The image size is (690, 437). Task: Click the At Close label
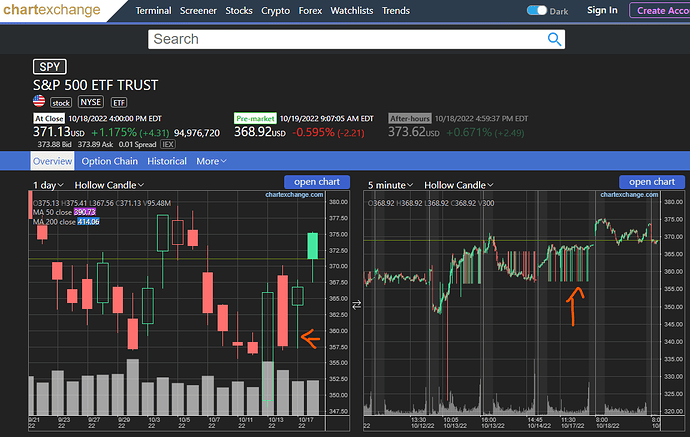point(49,118)
